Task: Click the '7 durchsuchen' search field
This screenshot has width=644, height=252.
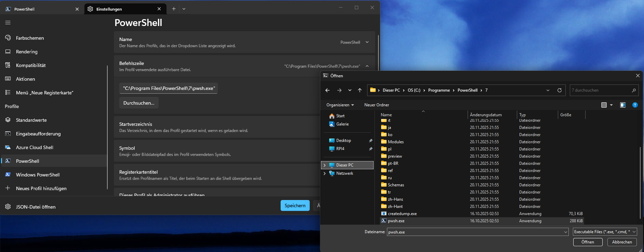Action: 604,90
